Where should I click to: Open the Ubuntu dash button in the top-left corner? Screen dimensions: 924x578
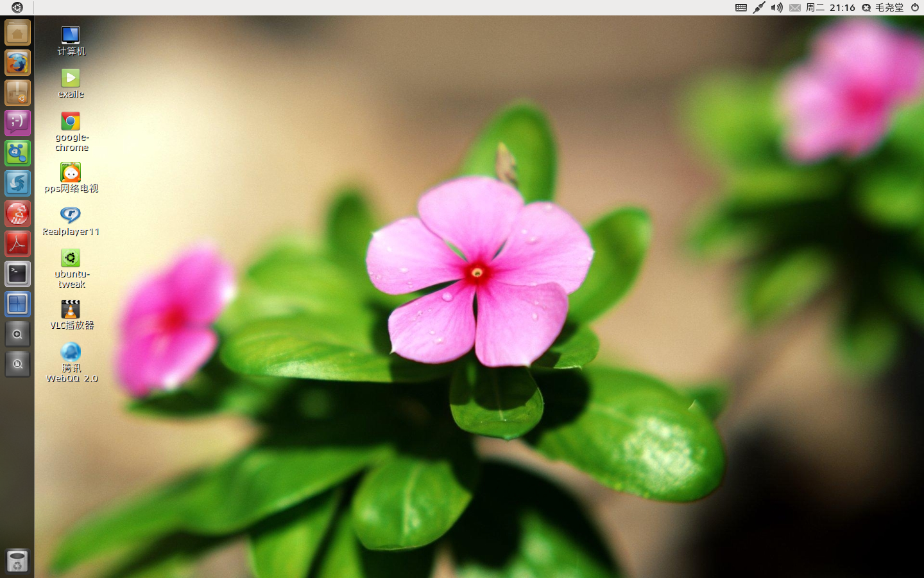[17, 8]
